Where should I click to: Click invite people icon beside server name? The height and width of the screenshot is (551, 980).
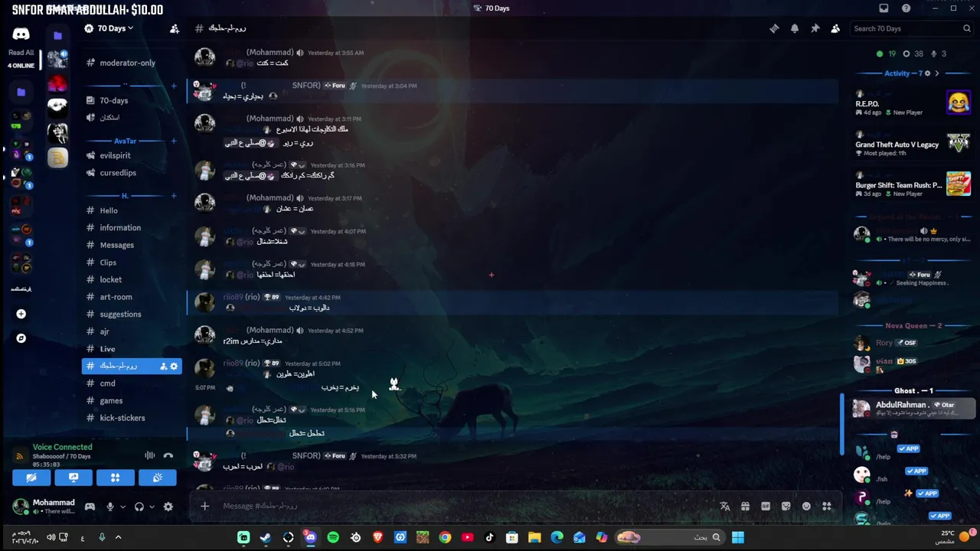175,28
